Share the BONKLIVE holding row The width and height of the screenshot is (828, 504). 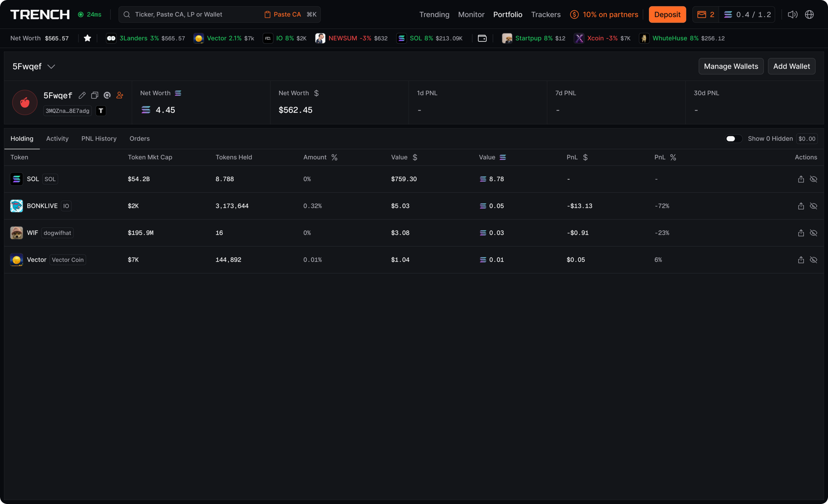pyautogui.click(x=801, y=206)
